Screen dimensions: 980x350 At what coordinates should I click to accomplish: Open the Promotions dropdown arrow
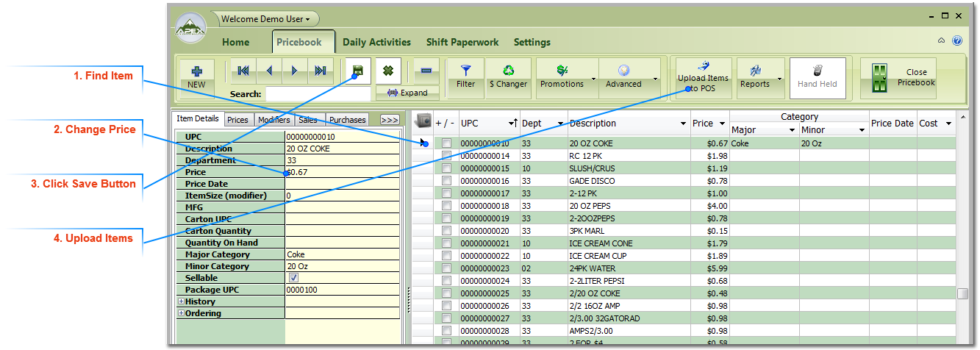click(x=593, y=78)
